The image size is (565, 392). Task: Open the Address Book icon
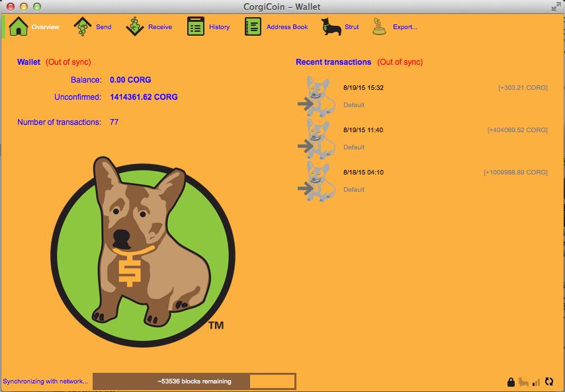(x=253, y=27)
